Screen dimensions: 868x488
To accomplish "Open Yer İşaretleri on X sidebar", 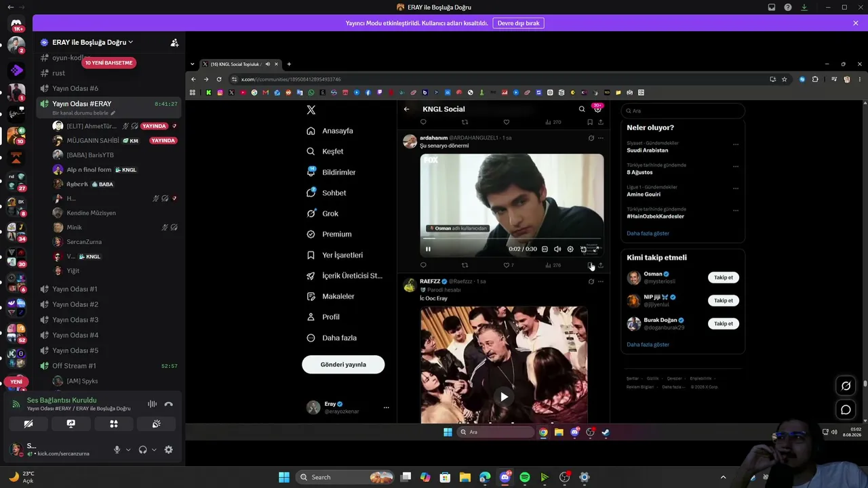I will (334, 255).
